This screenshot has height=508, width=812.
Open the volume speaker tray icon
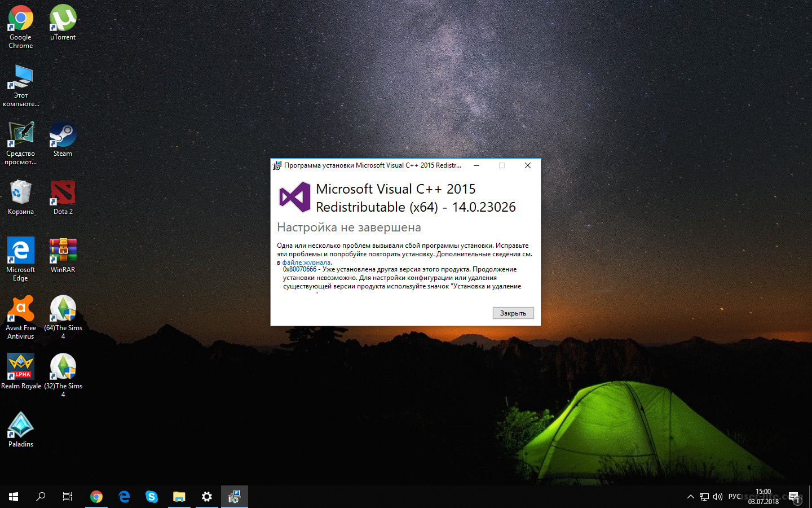[718, 497]
